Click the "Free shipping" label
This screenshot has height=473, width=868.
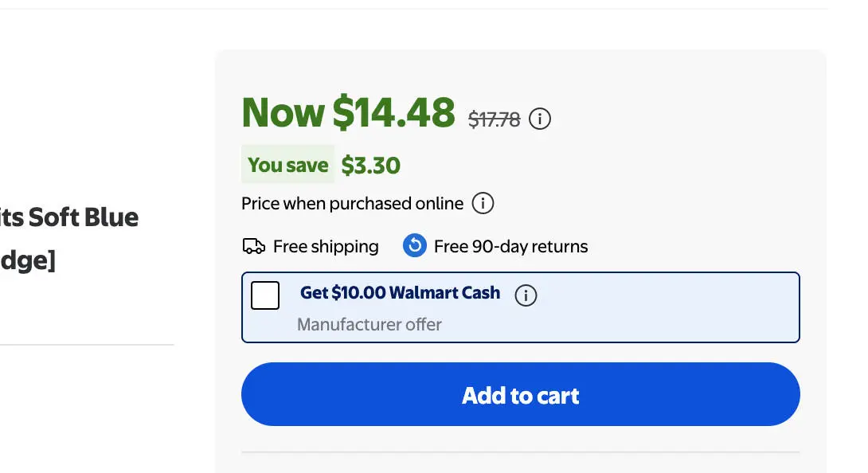click(x=325, y=246)
